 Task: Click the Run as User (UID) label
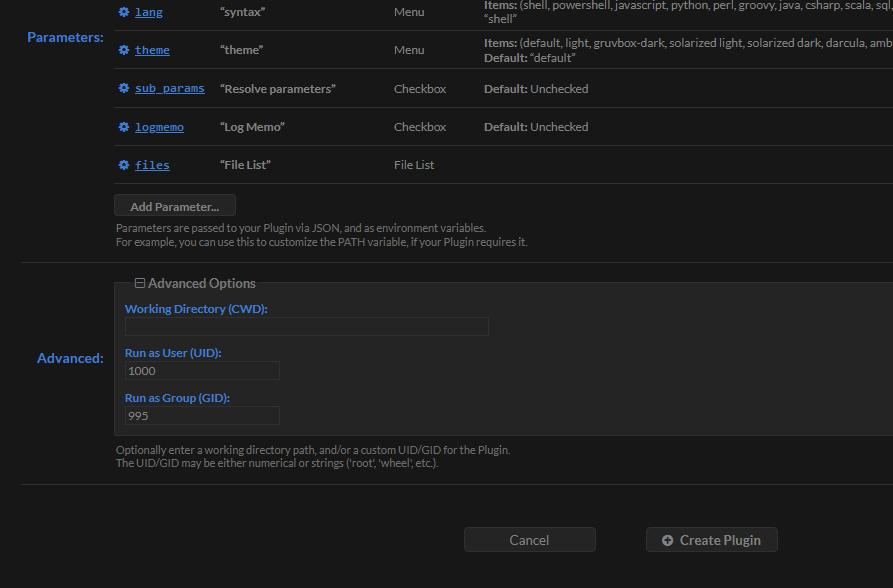173,353
